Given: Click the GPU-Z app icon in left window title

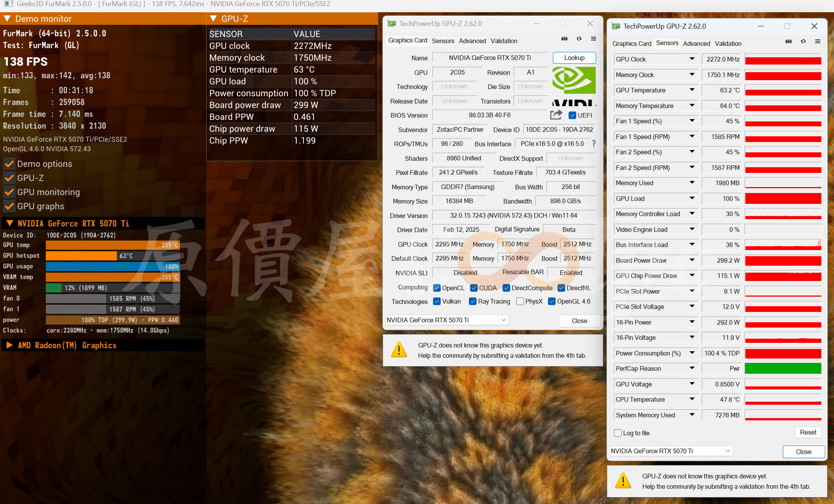Looking at the screenshot, I should tap(392, 24).
